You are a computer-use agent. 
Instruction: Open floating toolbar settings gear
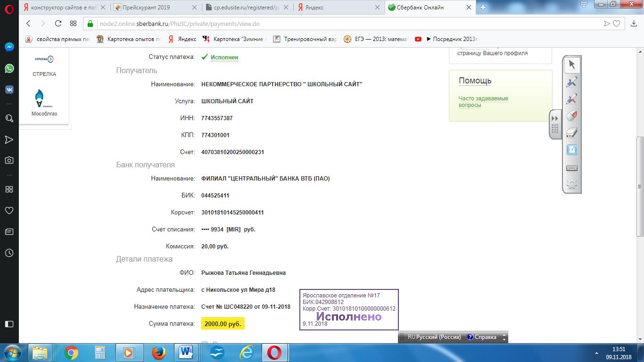click(x=572, y=185)
